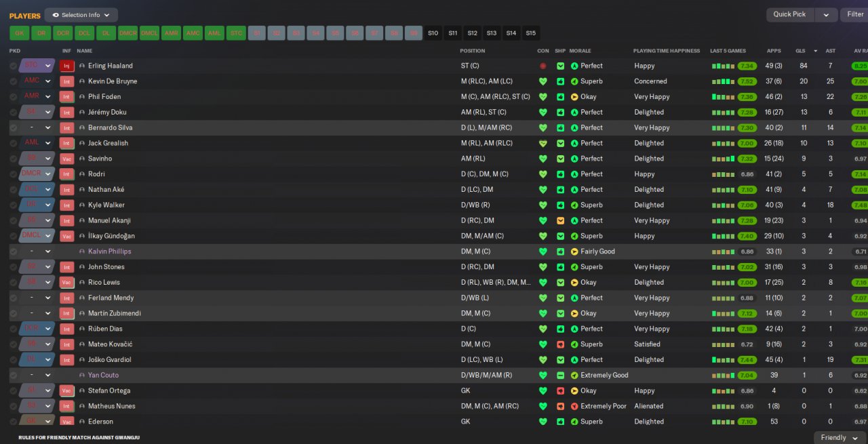
Task: Click Haaland's last 5 games form bars
Action: click(724, 66)
